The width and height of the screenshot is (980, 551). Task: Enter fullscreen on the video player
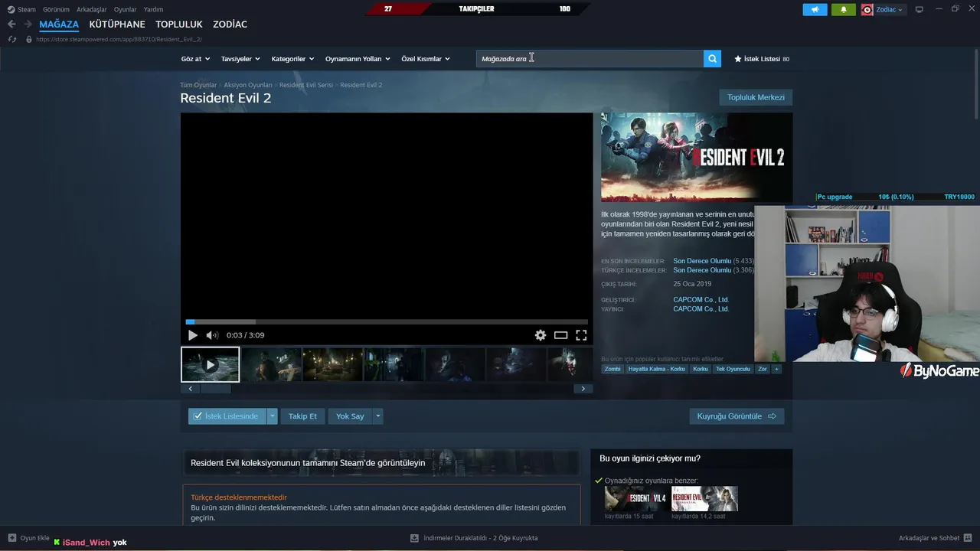(581, 335)
